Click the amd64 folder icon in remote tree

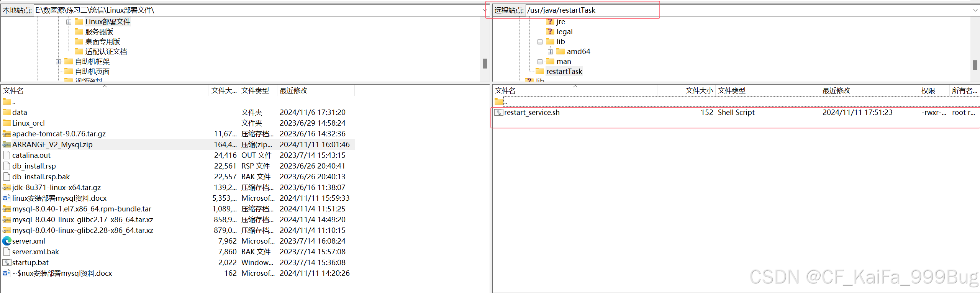click(560, 51)
